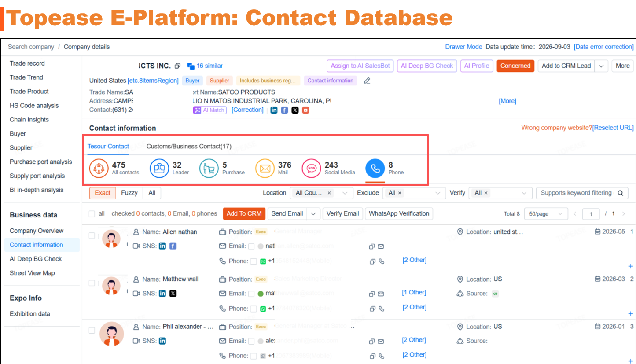Send mail icon in Allen nathan's email row
This screenshot has width=636, height=364.
pyautogui.click(x=381, y=246)
